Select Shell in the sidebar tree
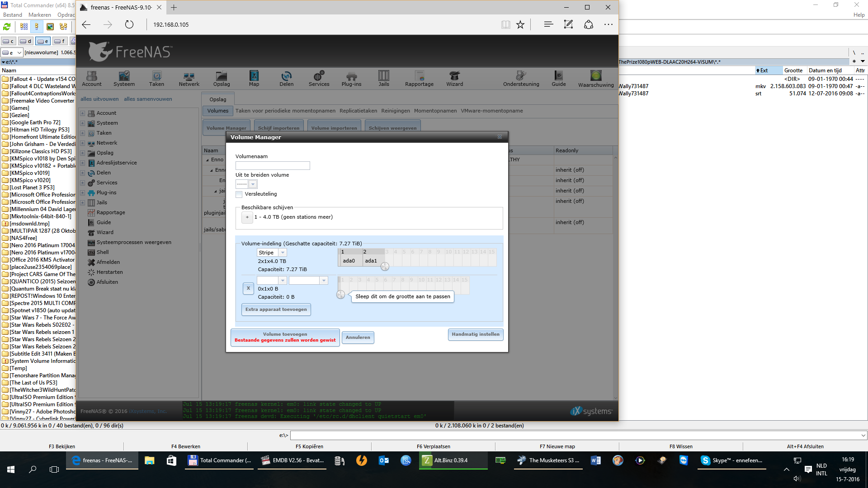 (103, 252)
